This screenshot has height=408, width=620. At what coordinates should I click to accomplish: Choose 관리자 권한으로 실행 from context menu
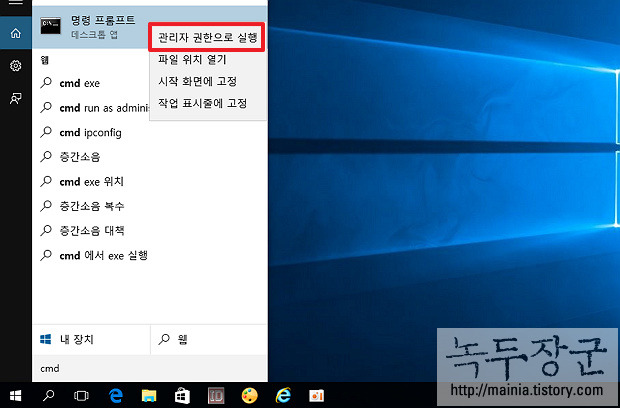pyautogui.click(x=207, y=38)
